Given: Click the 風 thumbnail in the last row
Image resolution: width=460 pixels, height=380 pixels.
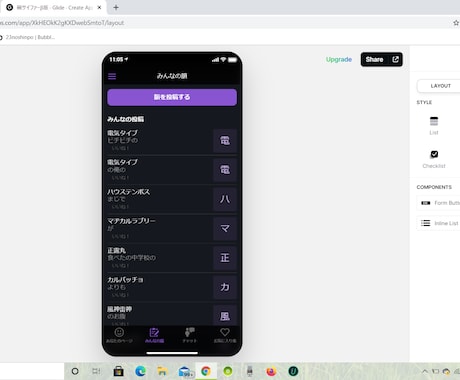Looking at the screenshot, I should coord(225,315).
